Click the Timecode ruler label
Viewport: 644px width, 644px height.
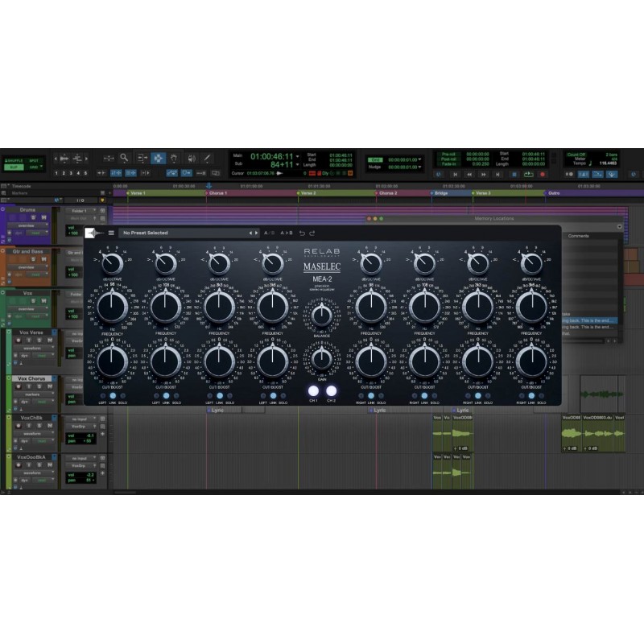coord(20,186)
